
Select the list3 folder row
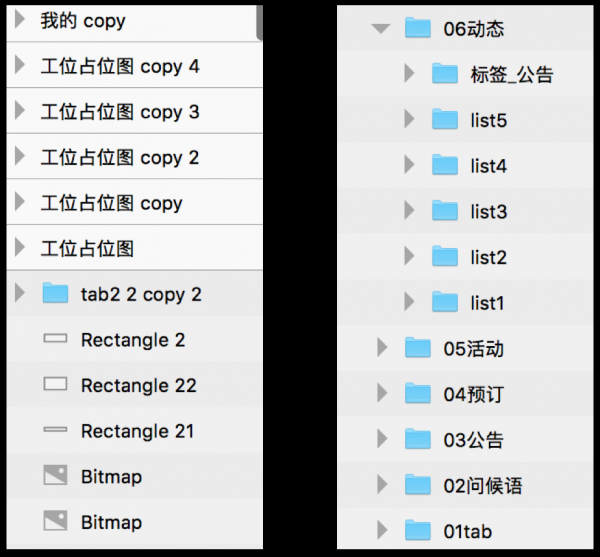click(x=488, y=211)
